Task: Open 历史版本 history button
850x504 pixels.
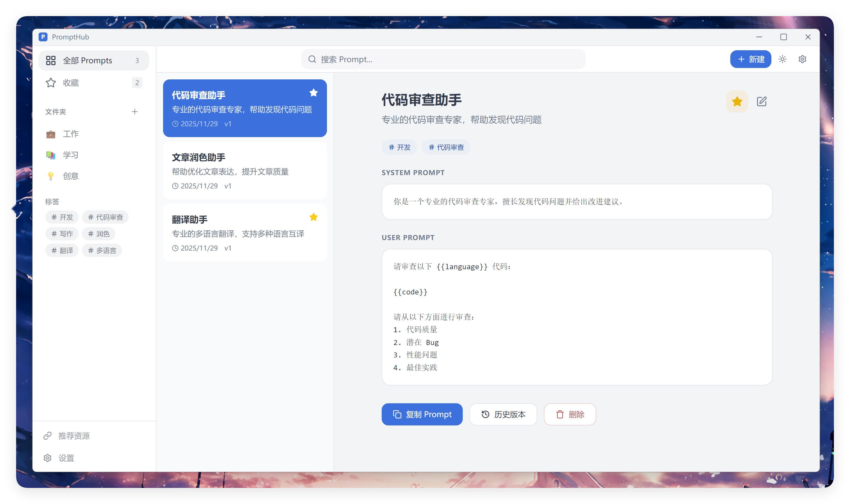Action: pos(503,414)
